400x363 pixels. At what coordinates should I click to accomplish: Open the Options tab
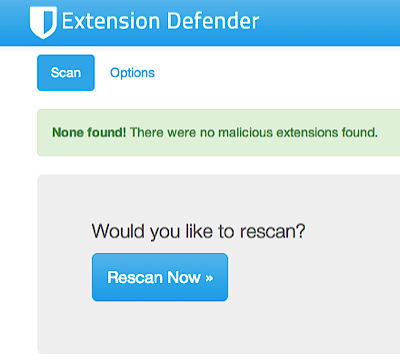coord(132,73)
